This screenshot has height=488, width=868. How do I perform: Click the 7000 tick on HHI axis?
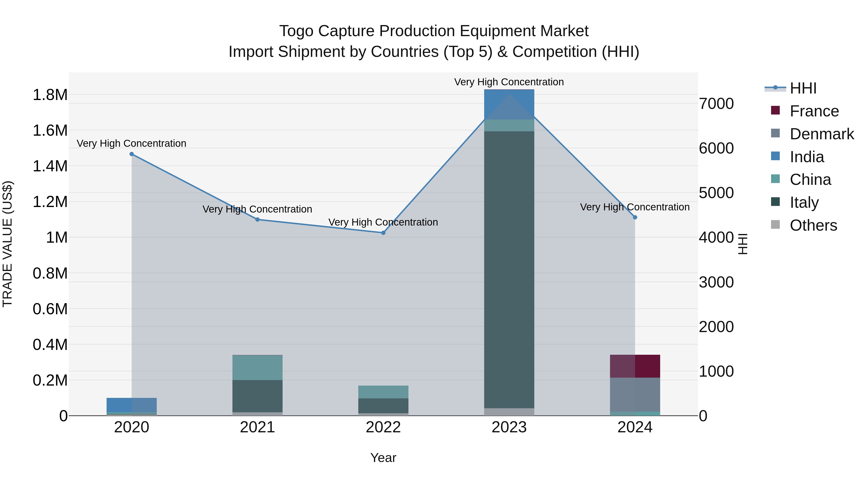click(716, 104)
